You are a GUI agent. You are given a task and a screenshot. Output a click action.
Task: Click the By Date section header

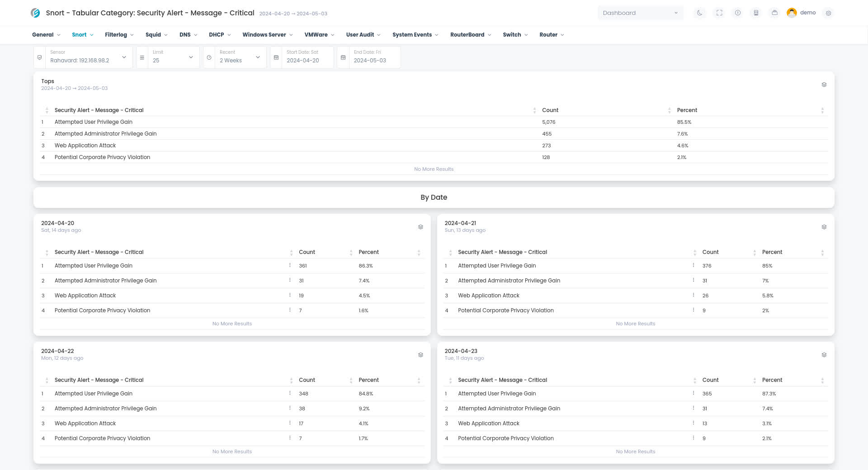(434, 197)
